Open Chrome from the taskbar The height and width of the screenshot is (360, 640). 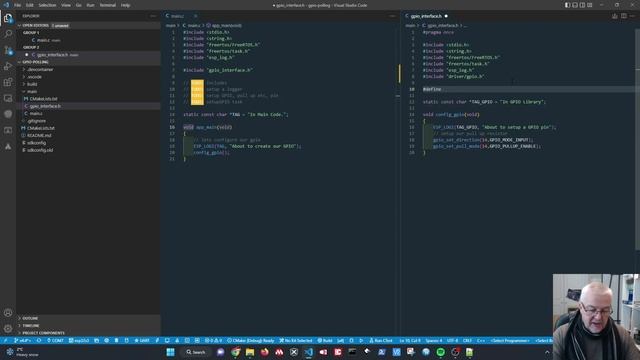235,352
